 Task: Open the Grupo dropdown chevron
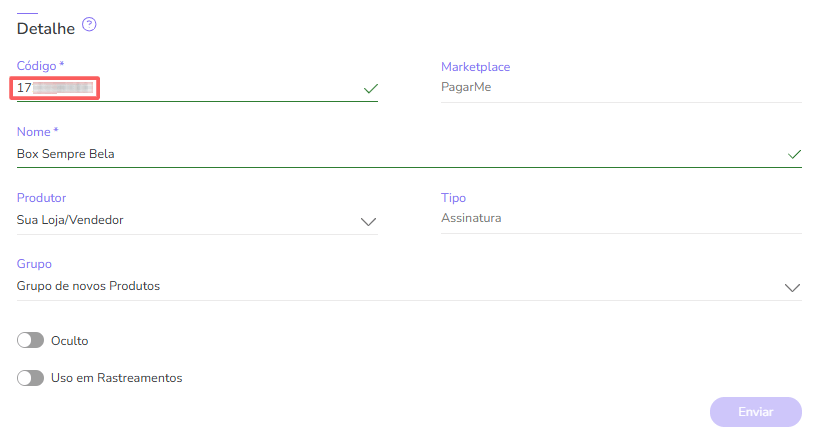792,287
